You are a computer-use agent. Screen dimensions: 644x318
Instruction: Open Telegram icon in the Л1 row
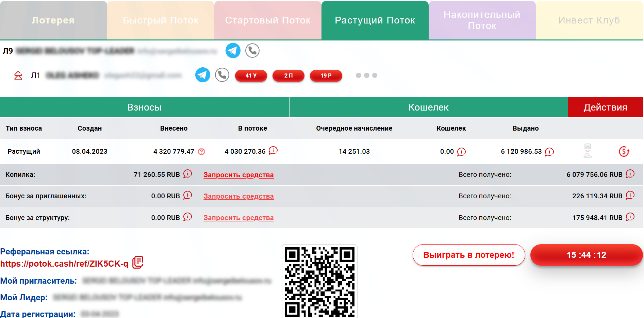click(x=202, y=75)
